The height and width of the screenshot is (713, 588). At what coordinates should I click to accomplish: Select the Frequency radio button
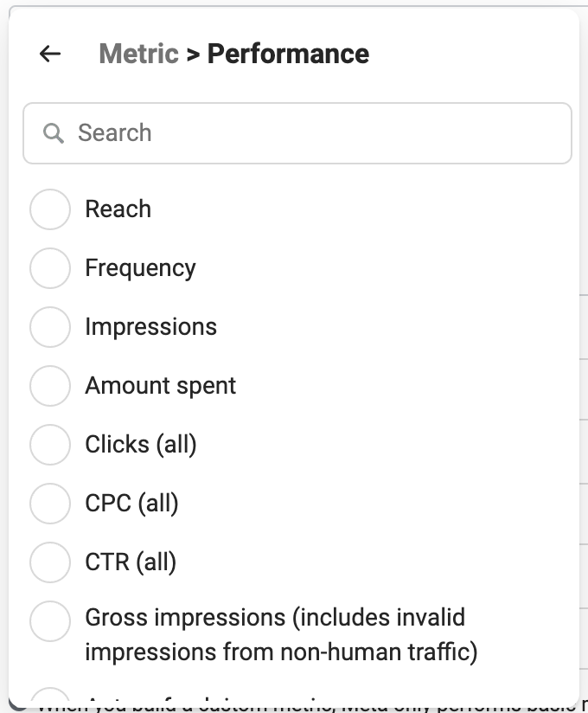tap(50, 267)
